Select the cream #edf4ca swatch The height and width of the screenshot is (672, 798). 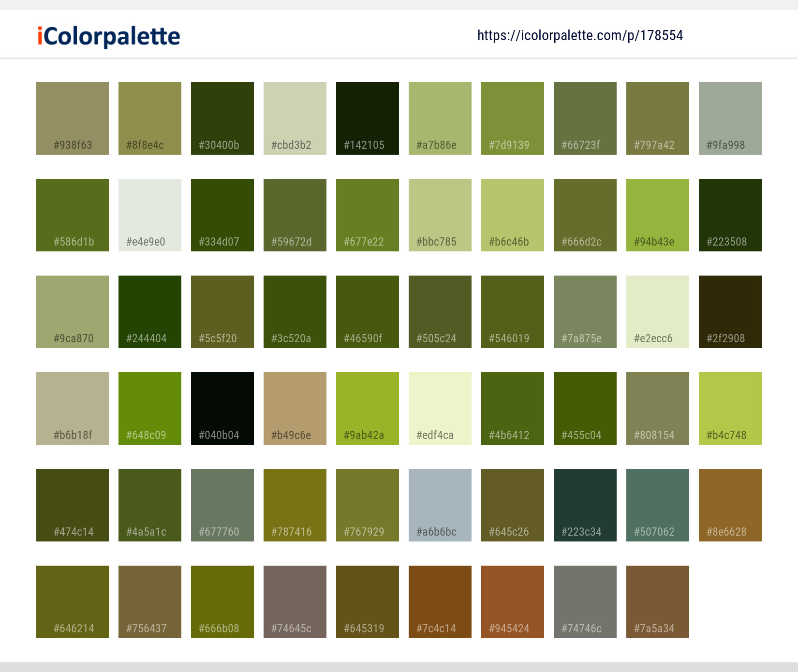pyautogui.click(x=440, y=409)
